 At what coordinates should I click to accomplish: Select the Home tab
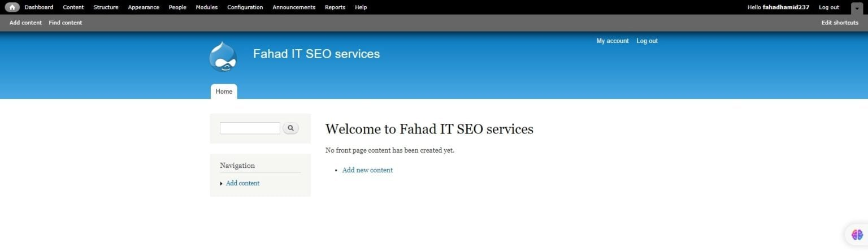(x=224, y=92)
